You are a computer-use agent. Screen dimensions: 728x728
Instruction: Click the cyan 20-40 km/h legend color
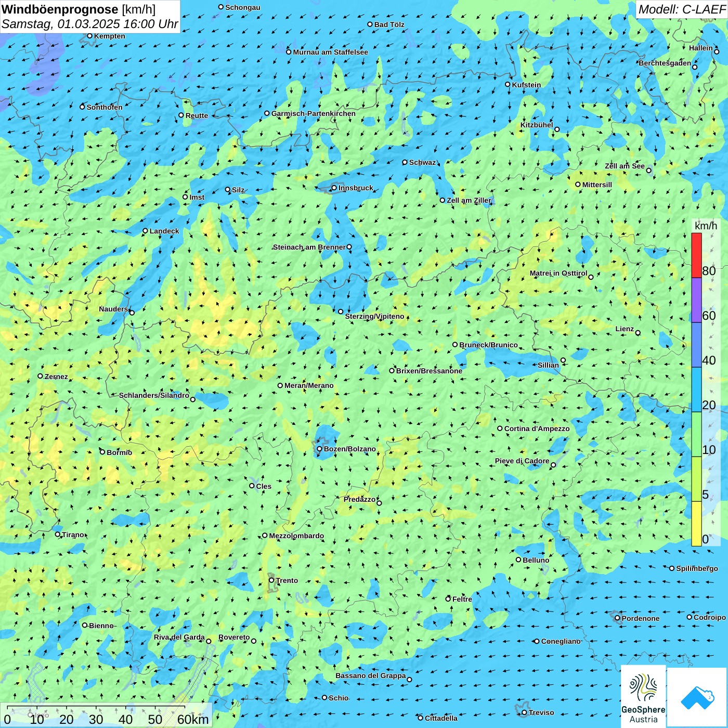(696, 389)
